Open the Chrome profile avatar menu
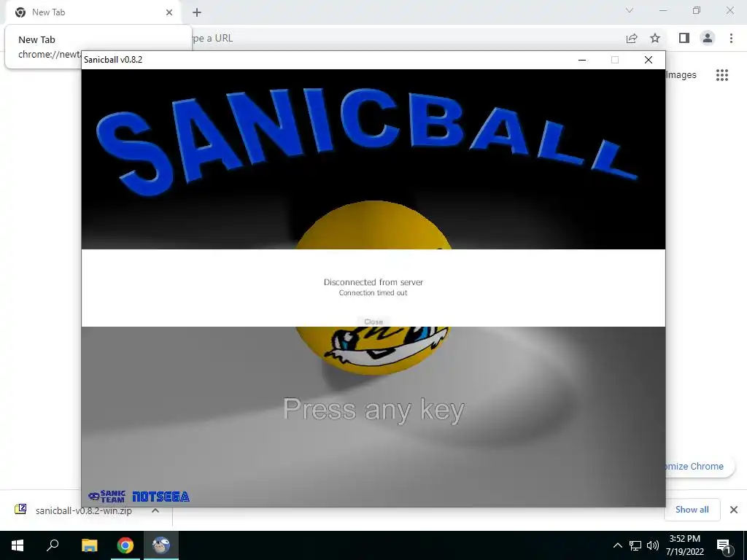The image size is (747, 560). [x=708, y=38]
